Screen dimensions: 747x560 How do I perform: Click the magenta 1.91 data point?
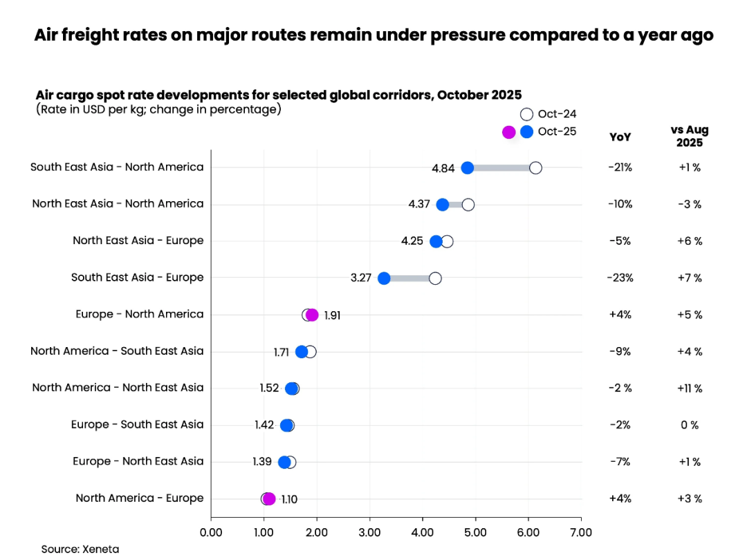(x=312, y=315)
